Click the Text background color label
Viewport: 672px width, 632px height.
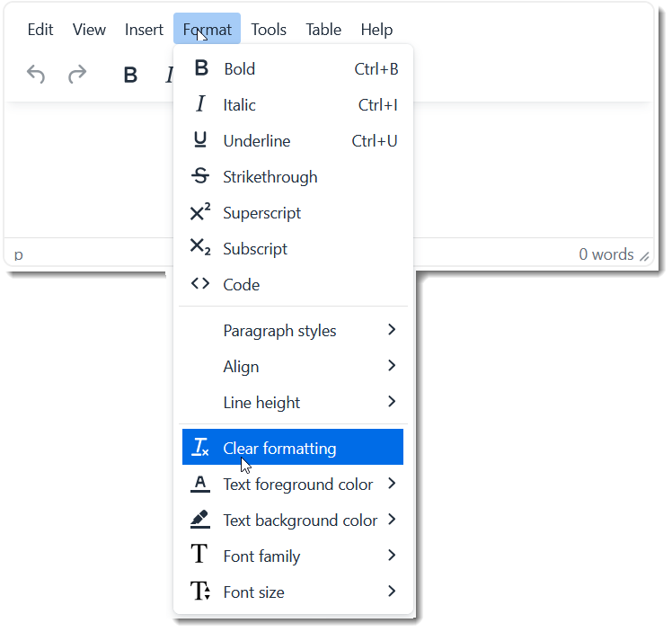tap(300, 521)
